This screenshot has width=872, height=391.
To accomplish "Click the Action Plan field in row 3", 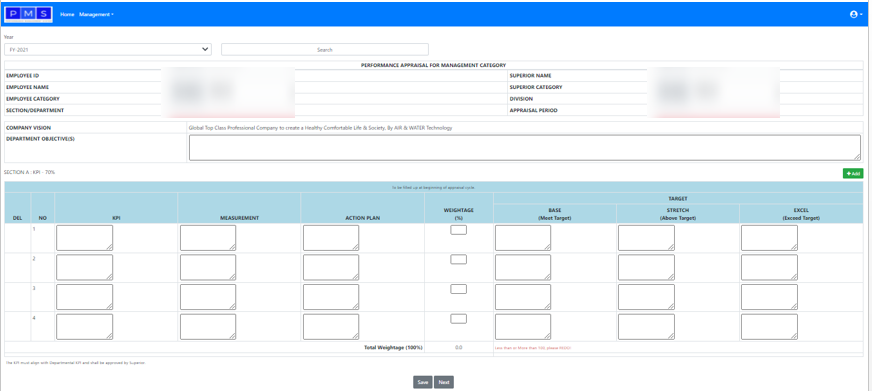I will point(331,297).
